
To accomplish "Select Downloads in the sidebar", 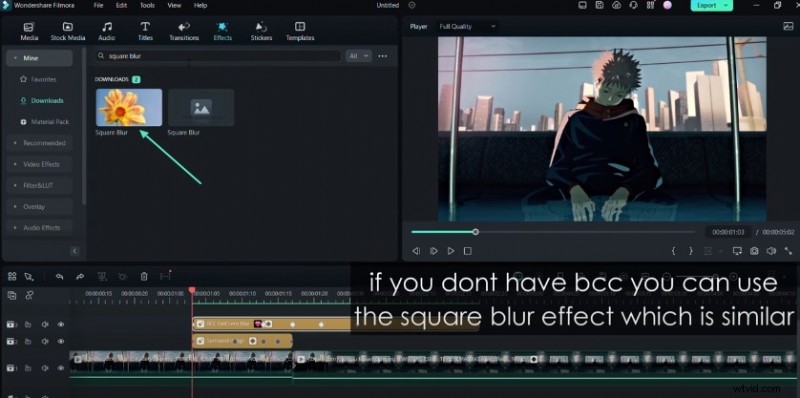I will pyautogui.click(x=42, y=101).
